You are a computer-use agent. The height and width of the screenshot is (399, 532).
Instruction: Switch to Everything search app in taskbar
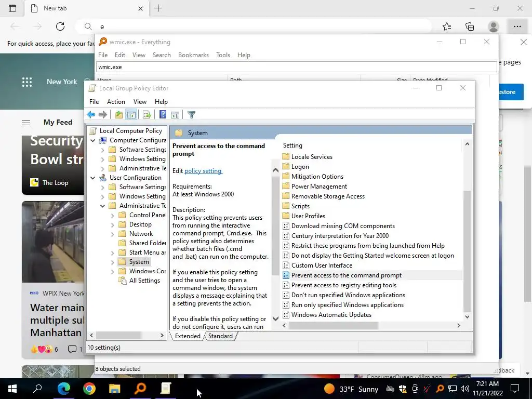(x=140, y=389)
